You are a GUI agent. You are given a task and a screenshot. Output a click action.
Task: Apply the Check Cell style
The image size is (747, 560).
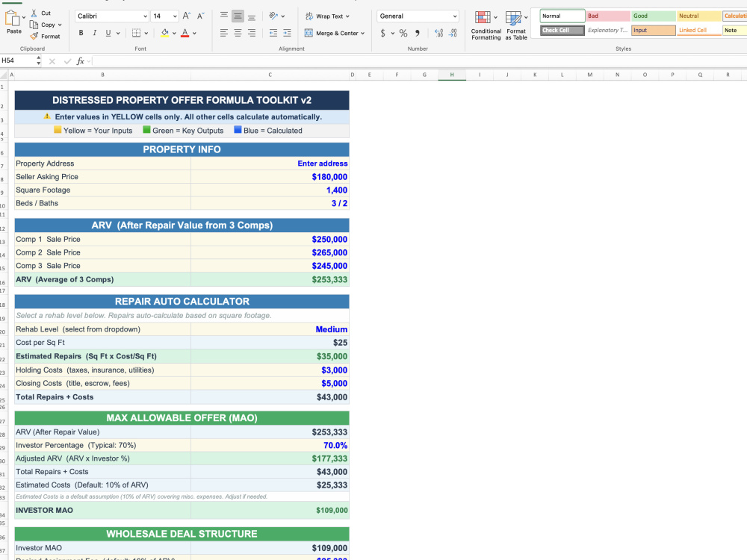tap(562, 31)
